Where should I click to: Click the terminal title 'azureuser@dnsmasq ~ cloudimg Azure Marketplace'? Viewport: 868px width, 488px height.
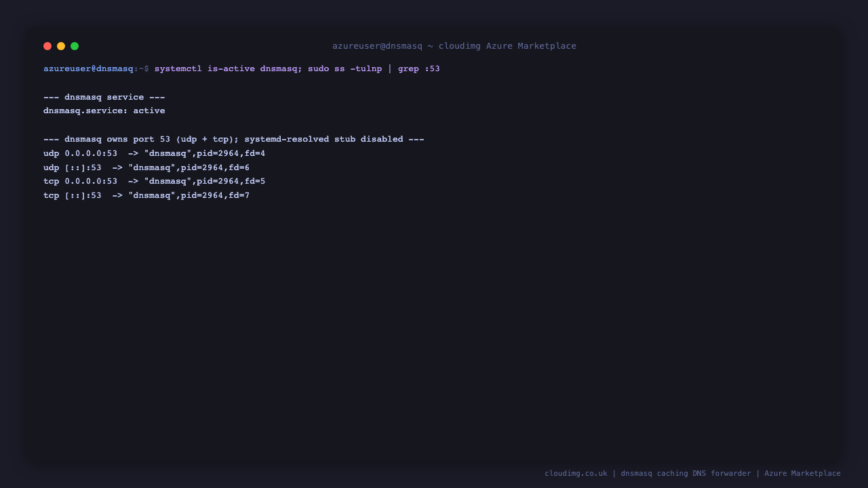(454, 46)
